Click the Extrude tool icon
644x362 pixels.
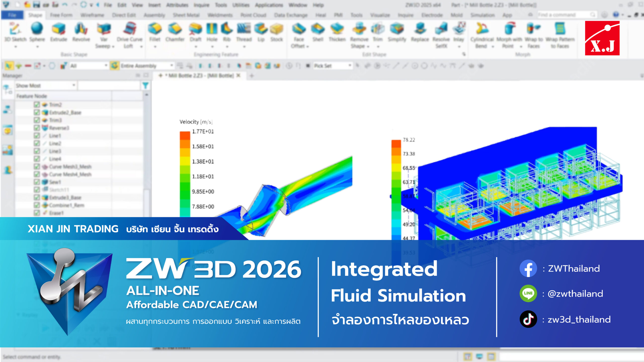pyautogui.click(x=58, y=29)
